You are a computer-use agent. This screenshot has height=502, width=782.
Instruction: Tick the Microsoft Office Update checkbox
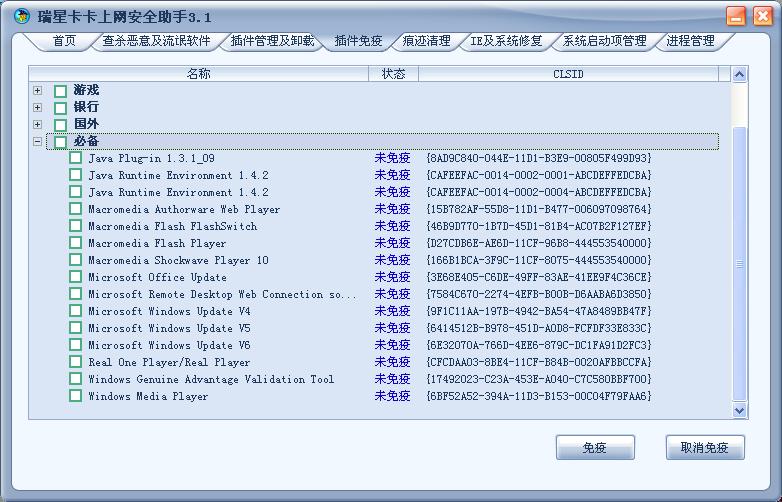click(75, 277)
